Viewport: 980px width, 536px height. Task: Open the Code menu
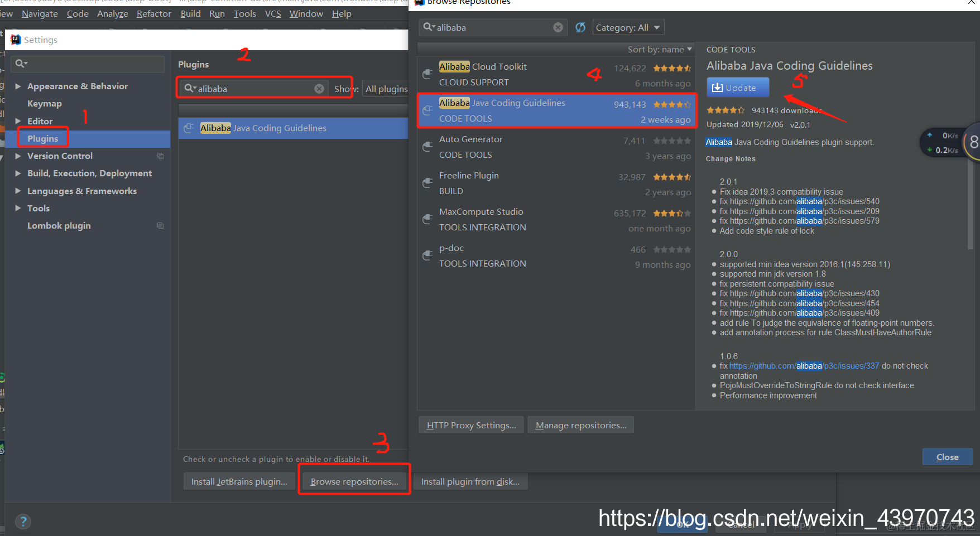point(78,13)
